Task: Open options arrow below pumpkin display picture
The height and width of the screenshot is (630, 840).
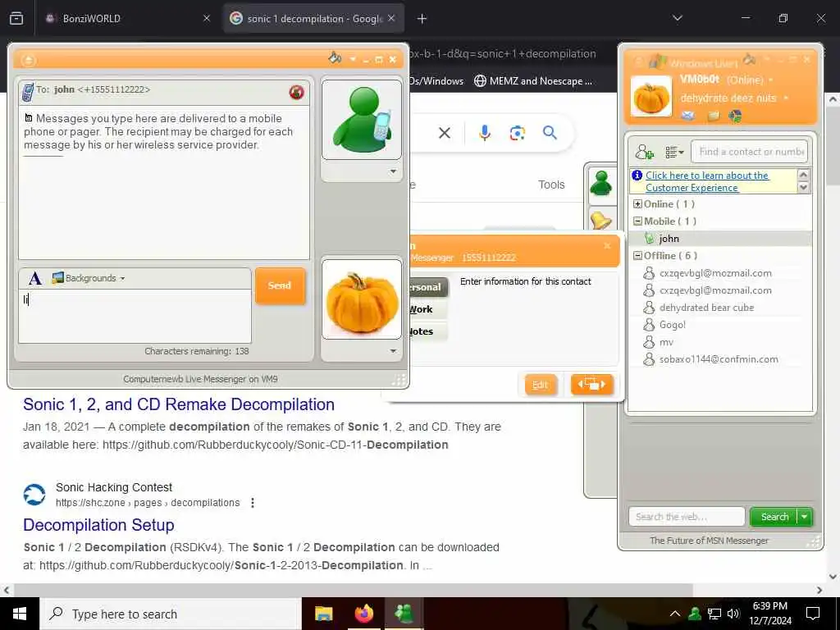Action: [393, 351]
